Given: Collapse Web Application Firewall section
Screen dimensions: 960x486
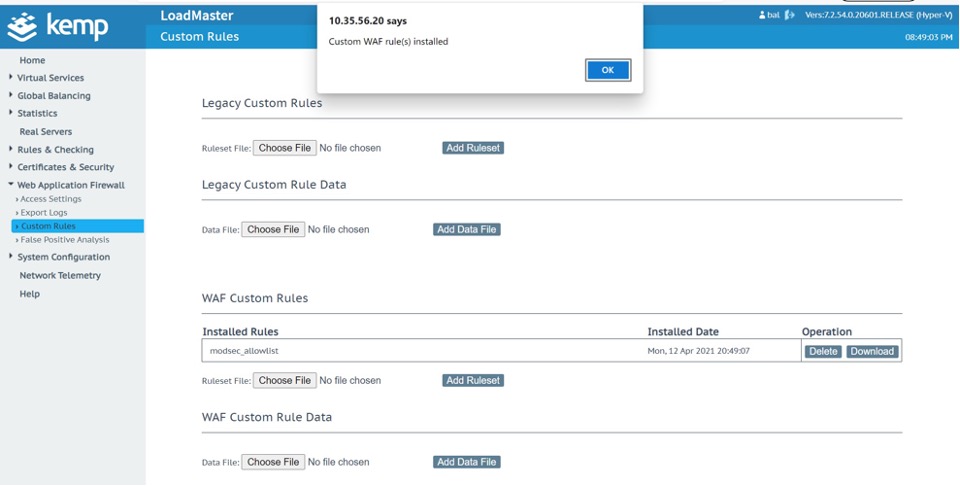Looking at the screenshot, I should pos(70,185).
